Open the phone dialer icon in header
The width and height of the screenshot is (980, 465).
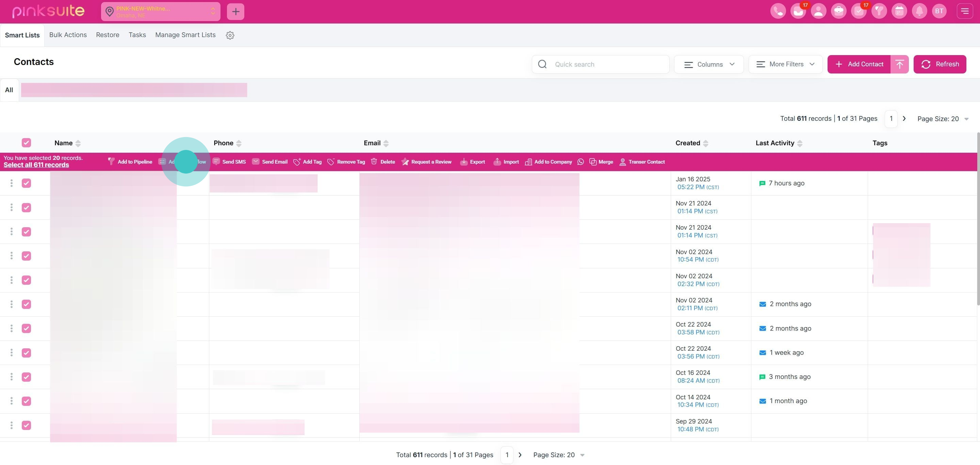click(778, 11)
